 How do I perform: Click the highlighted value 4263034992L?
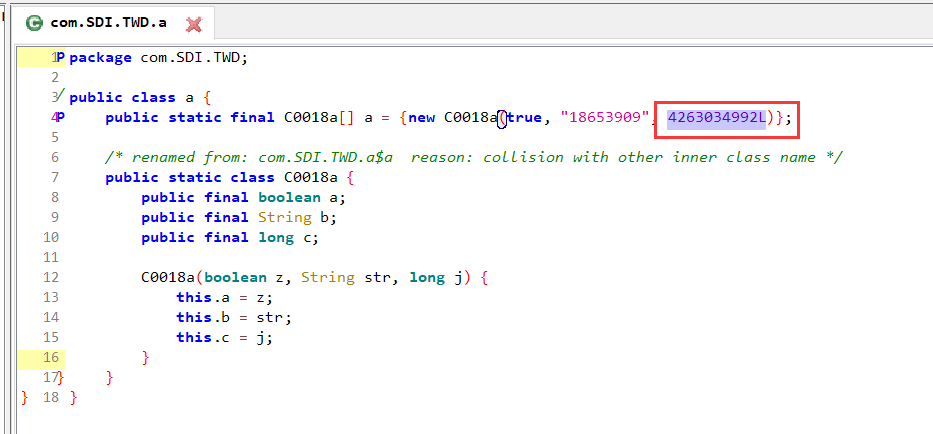[716, 118]
